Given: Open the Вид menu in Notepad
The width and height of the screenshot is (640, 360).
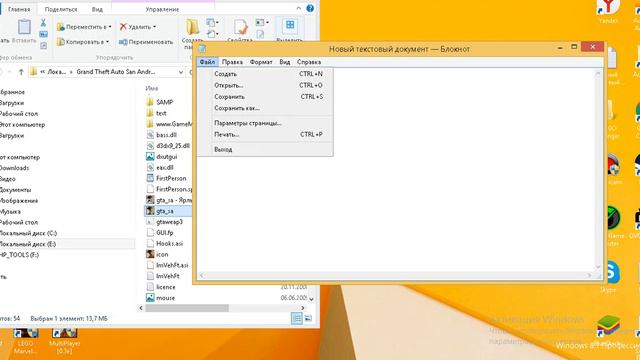Looking at the screenshot, I should (284, 62).
